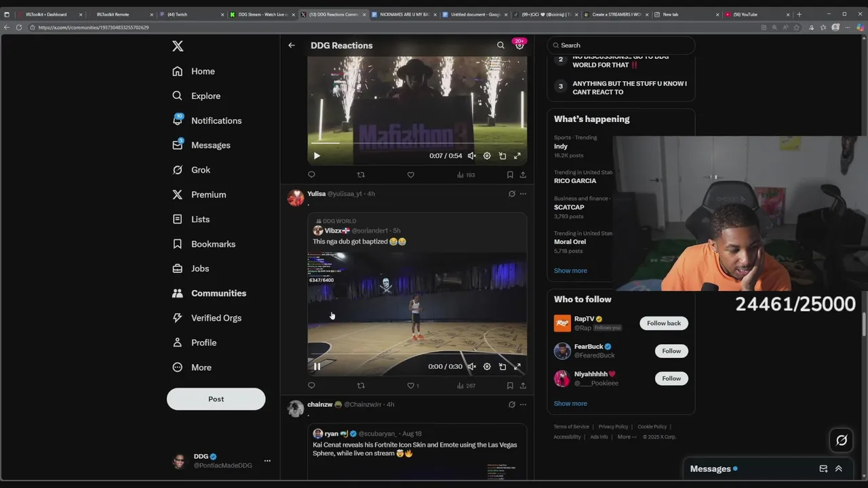The height and width of the screenshot is (488, 868).
Task: Click the Lists icon in sidebar
Action: coord(178,219)
